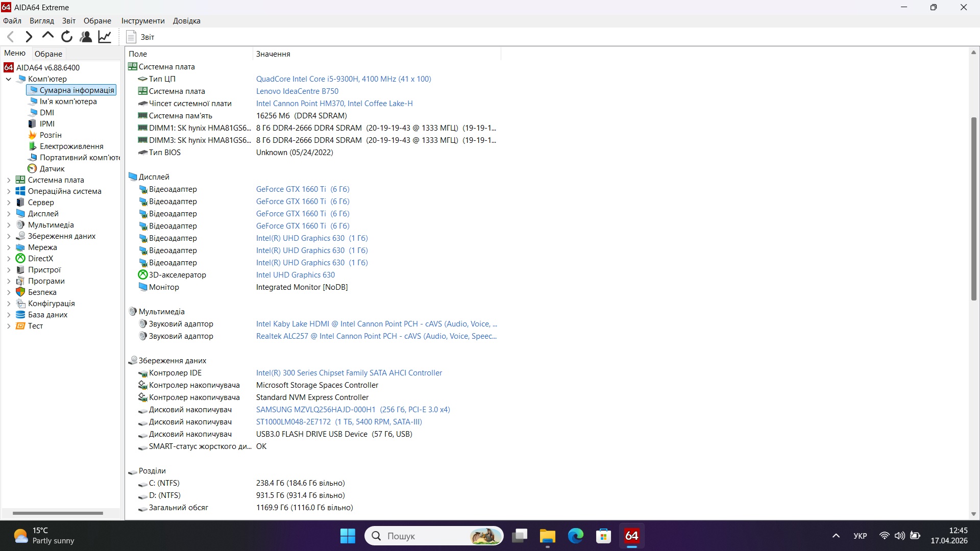Select the Розгін item with flame icon
This screenshot has width=980, height=551.
[x=50, y=135]
